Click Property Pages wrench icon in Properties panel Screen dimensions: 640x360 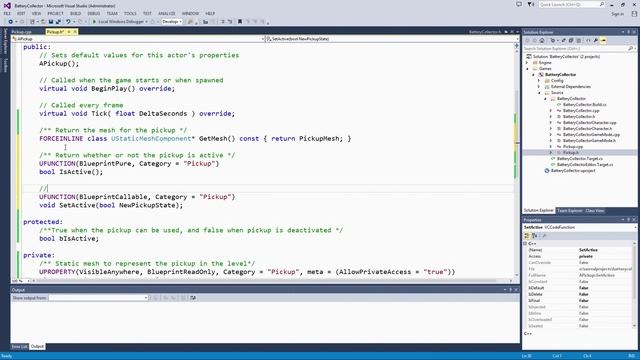[544, 236]
